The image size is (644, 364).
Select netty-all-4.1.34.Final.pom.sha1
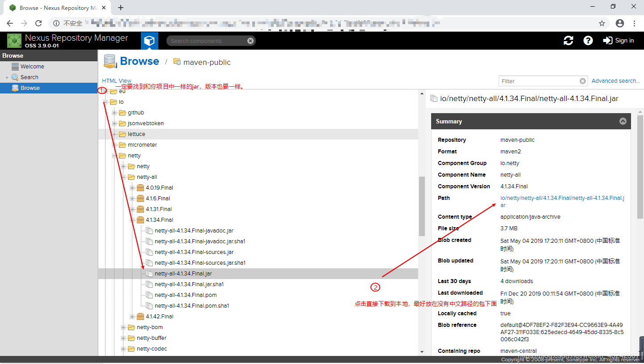point(192,306)
